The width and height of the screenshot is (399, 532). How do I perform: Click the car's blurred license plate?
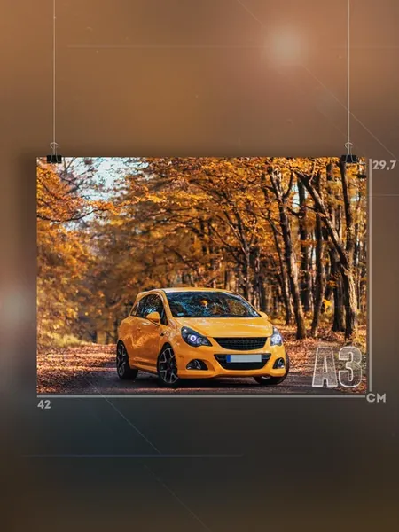point(245,358)
